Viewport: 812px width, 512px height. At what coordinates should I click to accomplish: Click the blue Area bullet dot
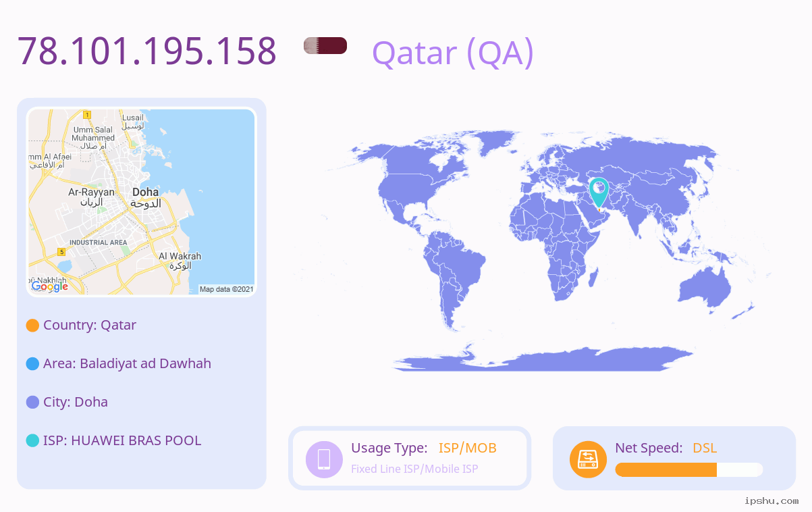[x=32, y=364]
